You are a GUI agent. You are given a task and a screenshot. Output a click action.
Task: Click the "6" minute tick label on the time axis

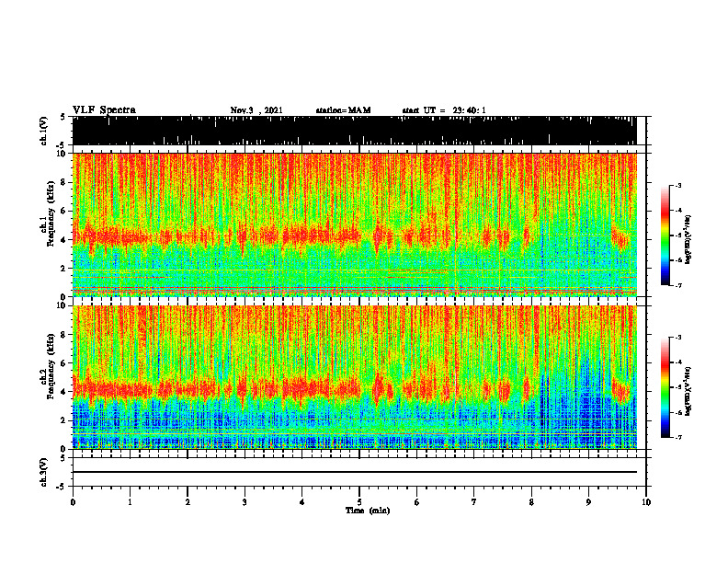pos(417,502)
